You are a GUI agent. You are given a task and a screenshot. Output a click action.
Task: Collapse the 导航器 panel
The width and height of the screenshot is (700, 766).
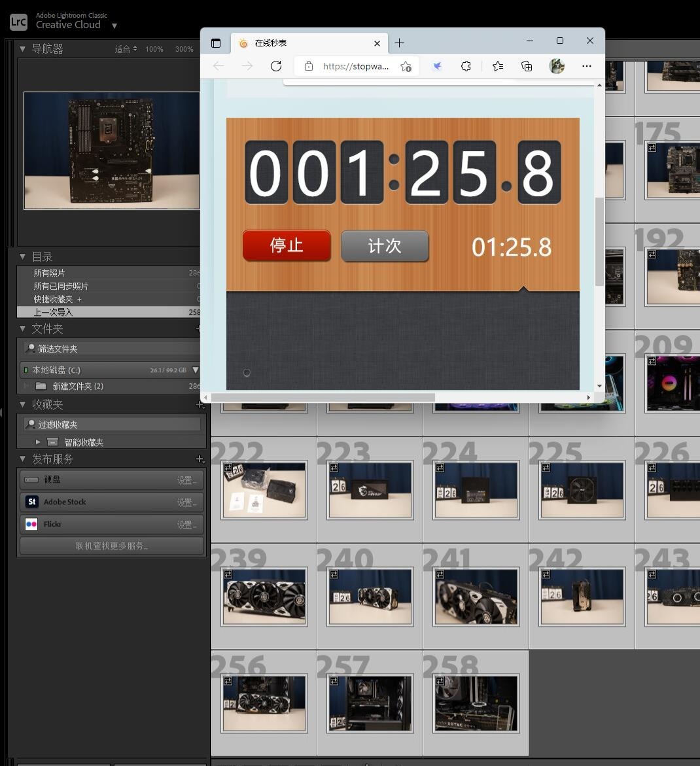22,49
